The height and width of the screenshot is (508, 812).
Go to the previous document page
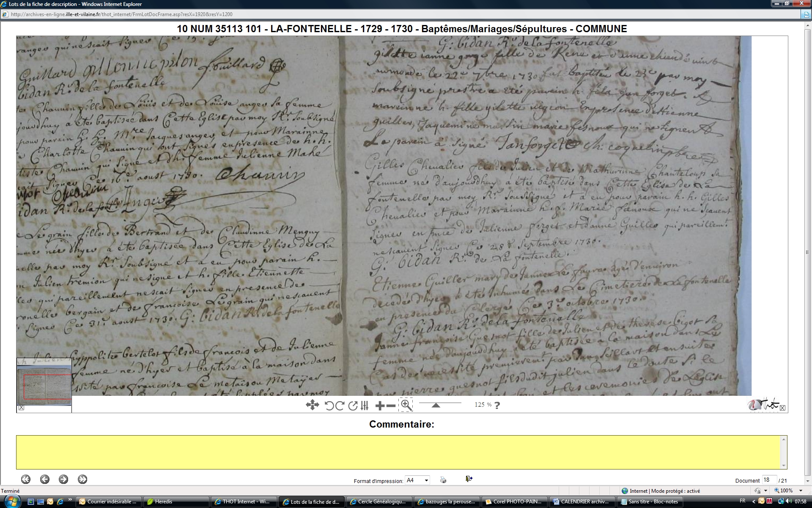(45, 479)
